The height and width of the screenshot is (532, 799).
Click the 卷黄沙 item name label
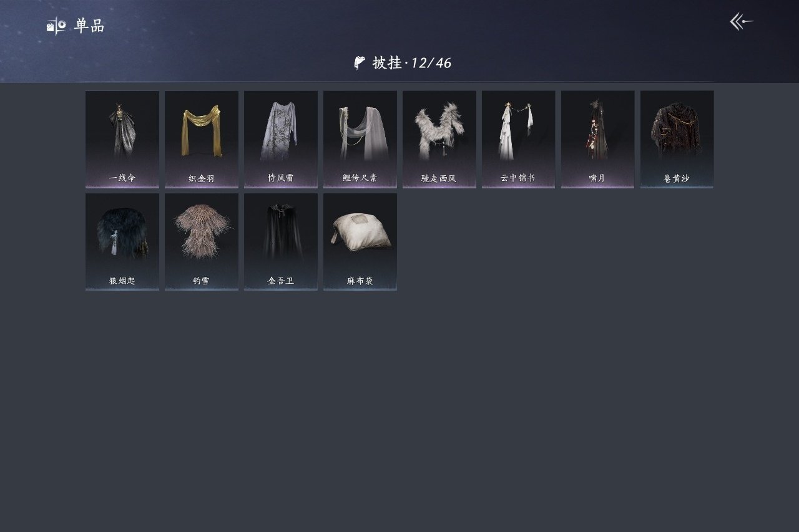(677, 178)
